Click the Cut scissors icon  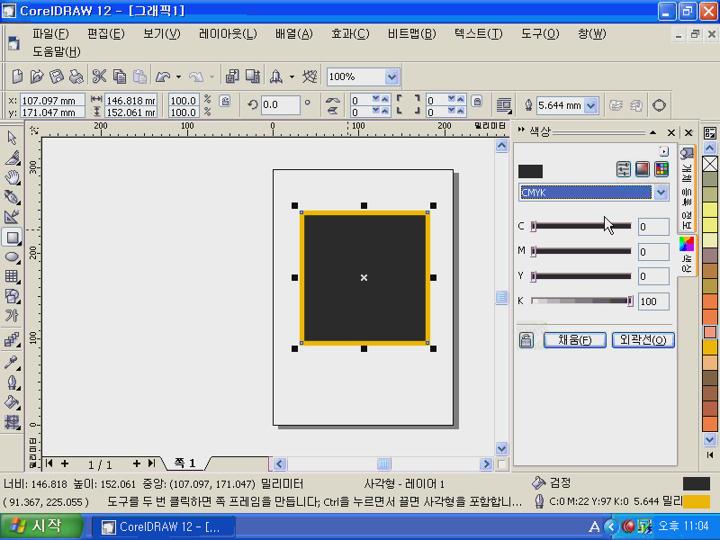[99, 76]
